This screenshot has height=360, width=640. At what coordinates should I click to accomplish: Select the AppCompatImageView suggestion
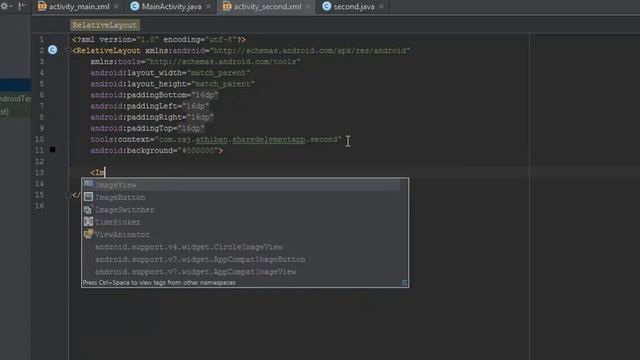click(x=242, y=272)
